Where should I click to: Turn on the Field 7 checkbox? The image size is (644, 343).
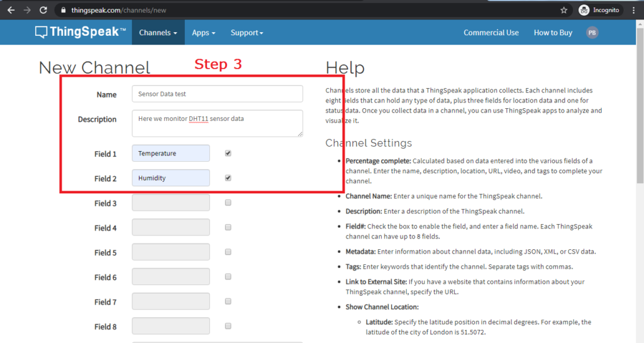[228, 301]
